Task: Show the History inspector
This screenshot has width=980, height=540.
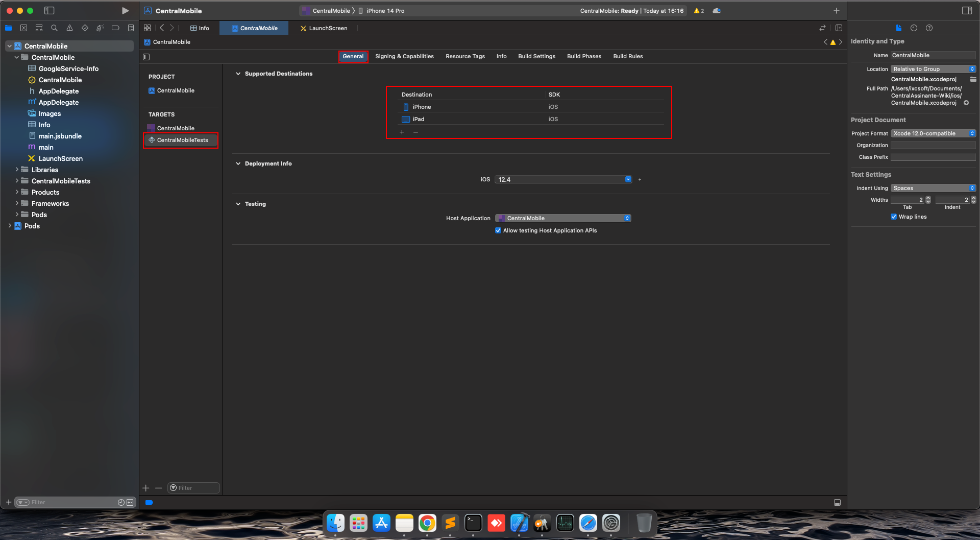Action: coord(914,28)
